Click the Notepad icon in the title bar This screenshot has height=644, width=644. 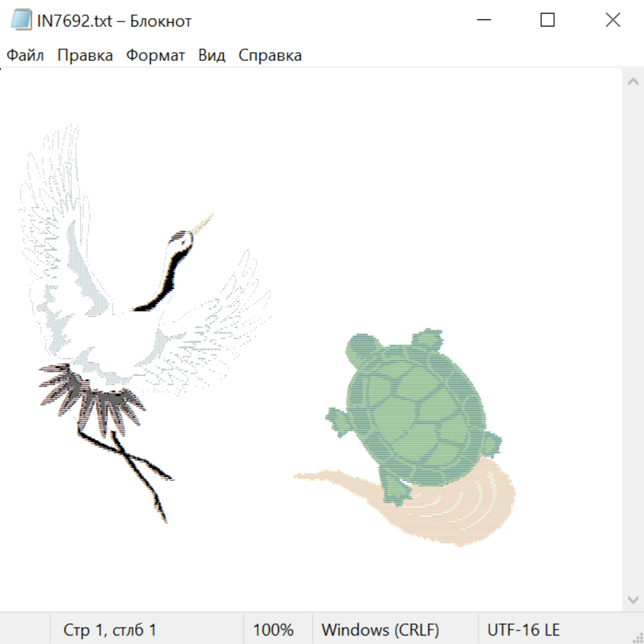[22, 20]
